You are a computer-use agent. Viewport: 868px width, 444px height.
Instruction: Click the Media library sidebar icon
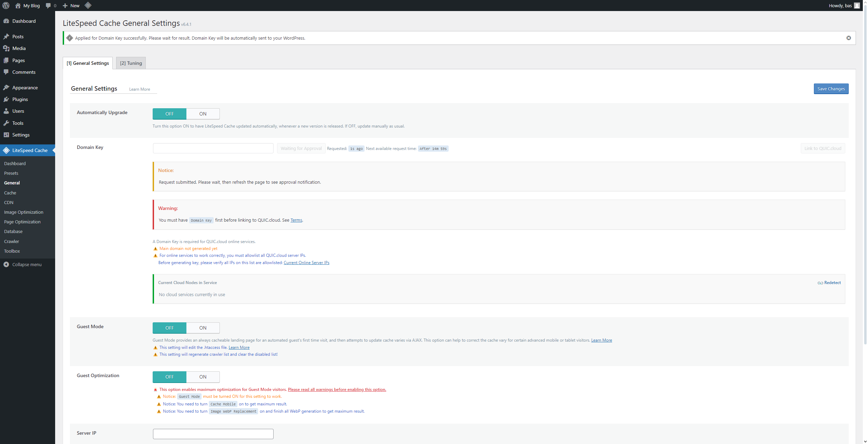coord(6,48)
